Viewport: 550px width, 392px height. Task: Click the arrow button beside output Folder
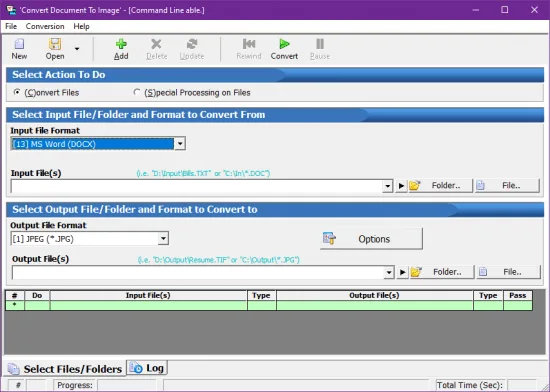click(x=403, y=272)
